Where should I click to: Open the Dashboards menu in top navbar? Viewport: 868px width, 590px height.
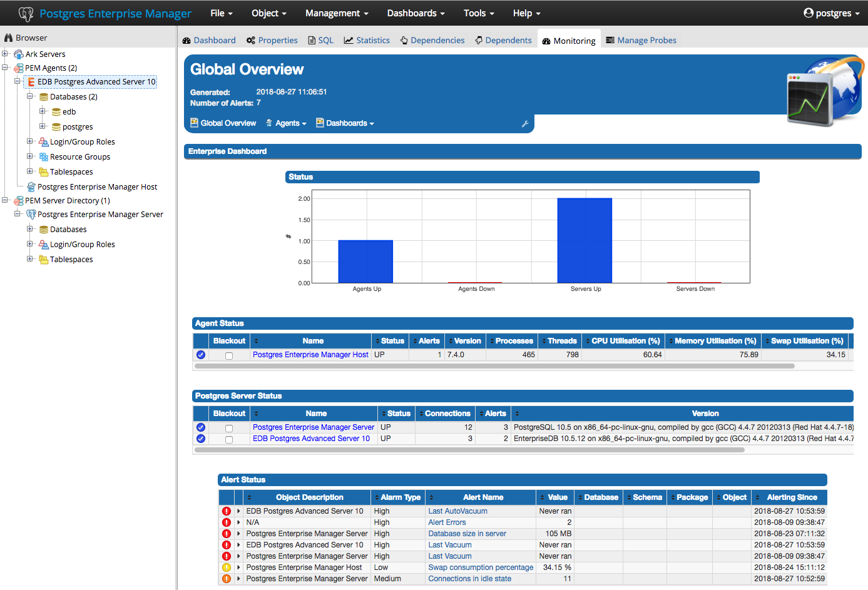416,13
